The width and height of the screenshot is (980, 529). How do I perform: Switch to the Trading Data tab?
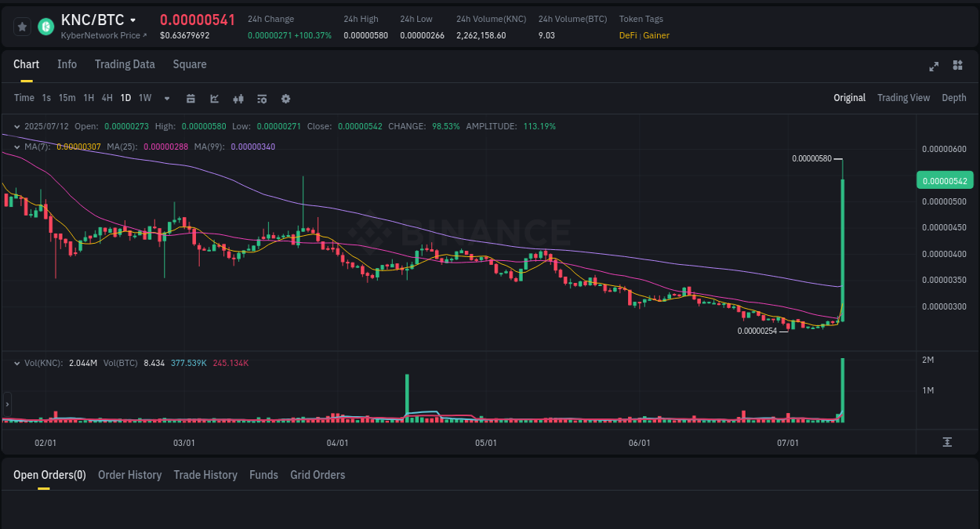[125, 64]
